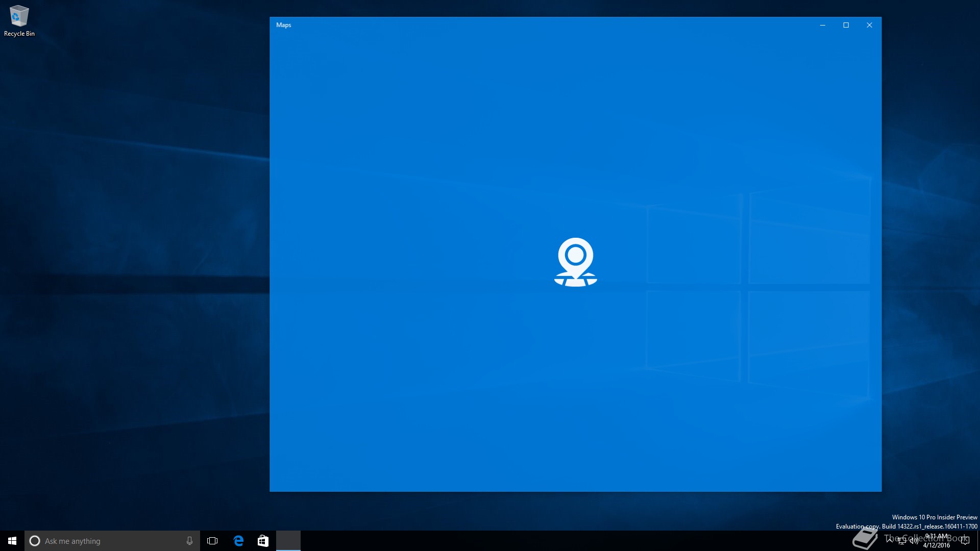Viewport: 980px width, 551px height.
Task: Minimize the Maps window
Action: (x=822, y=25)
